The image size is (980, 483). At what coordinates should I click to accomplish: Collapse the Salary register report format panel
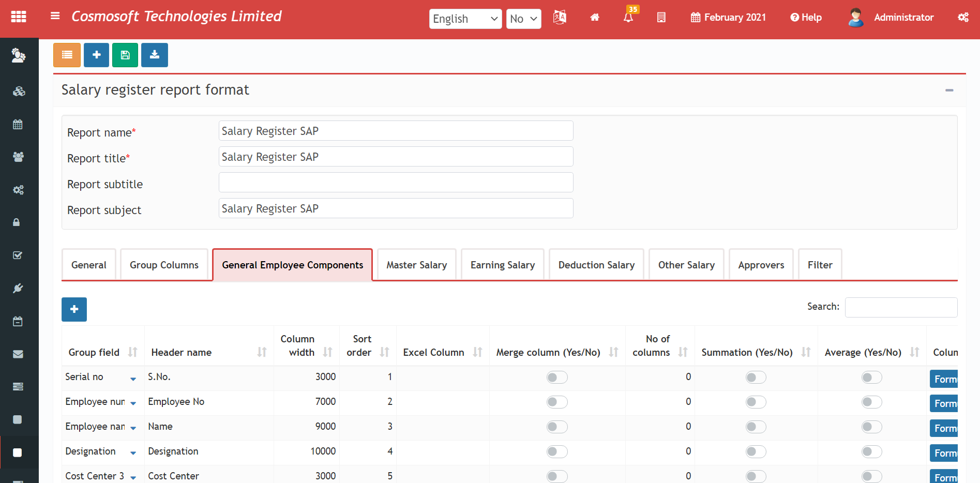[x=949, y=90]
